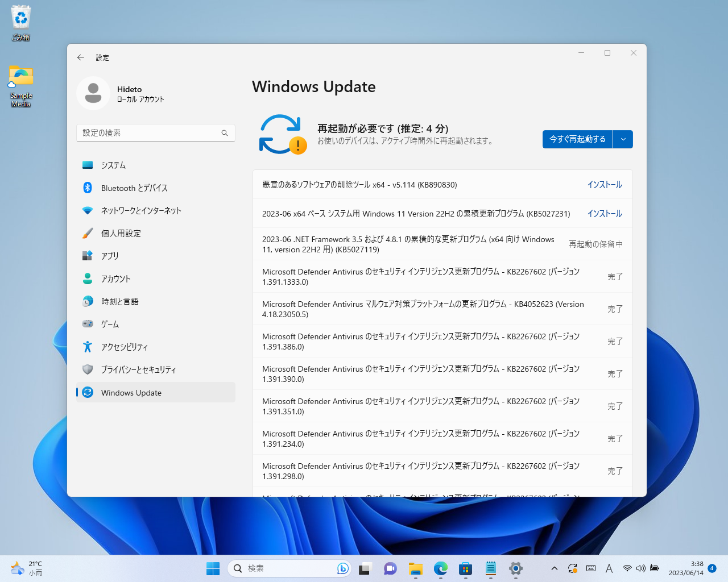The width and height of the screenshot is (728, 582).
Task: Launch Microsoft Edge from the taskbar
Action: [441, 568]
